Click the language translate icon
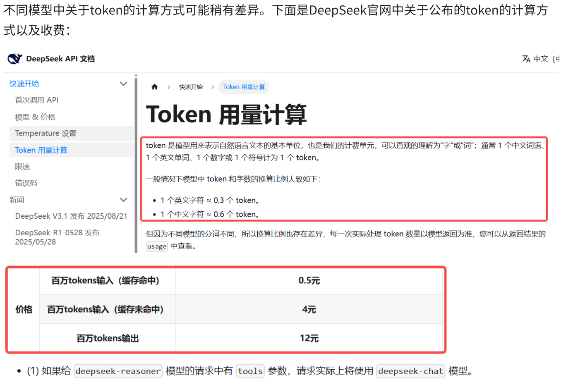 pyautogui.click(x=526, y=59)
